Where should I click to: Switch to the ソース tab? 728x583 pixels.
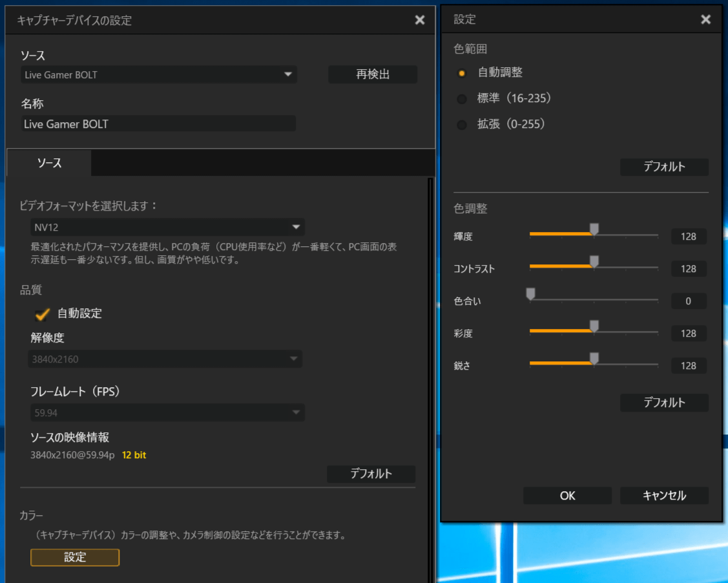(49, 163)
